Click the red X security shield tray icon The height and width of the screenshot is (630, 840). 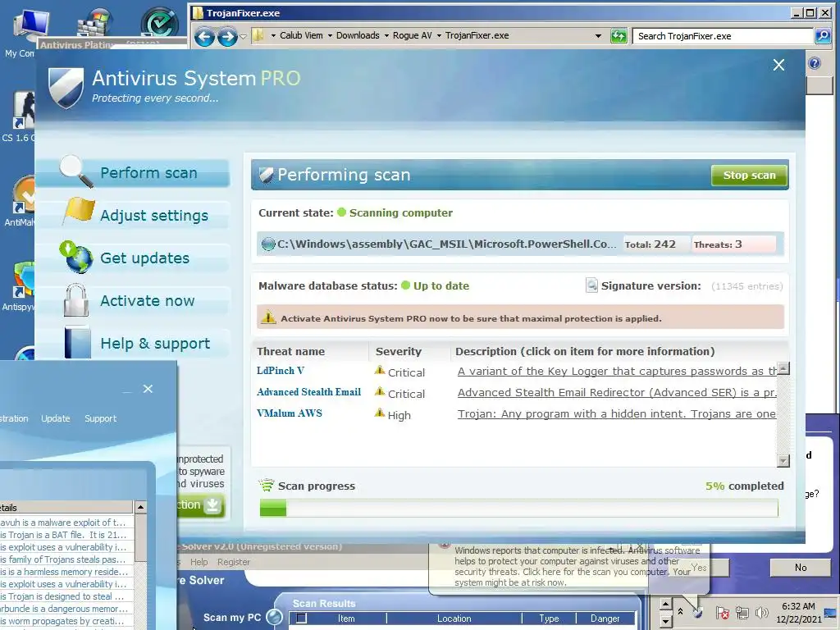coord(722,612)
